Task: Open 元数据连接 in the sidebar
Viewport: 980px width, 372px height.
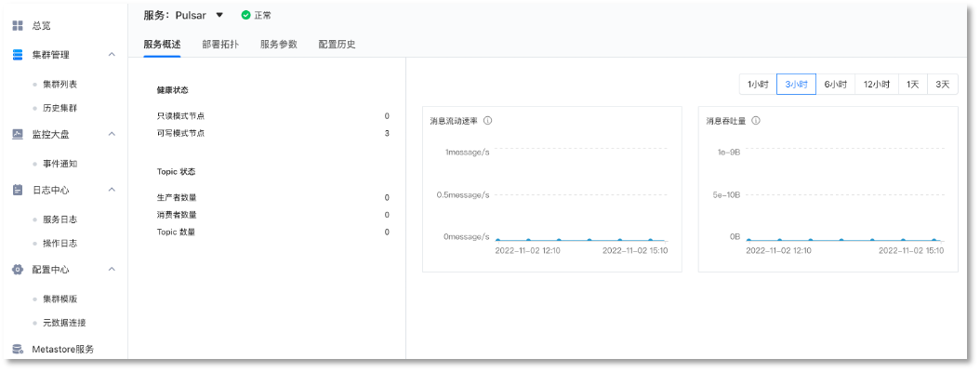Action: coord(64,323)
